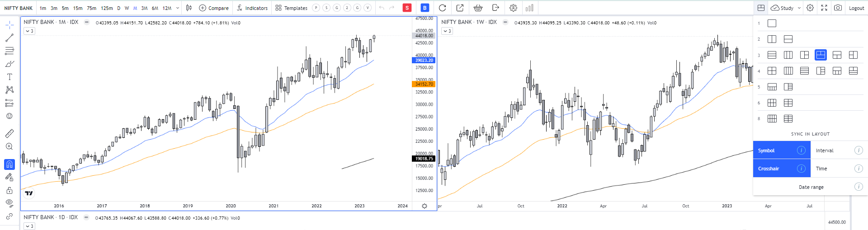Click the link drawings chain icon

[9, 216]
